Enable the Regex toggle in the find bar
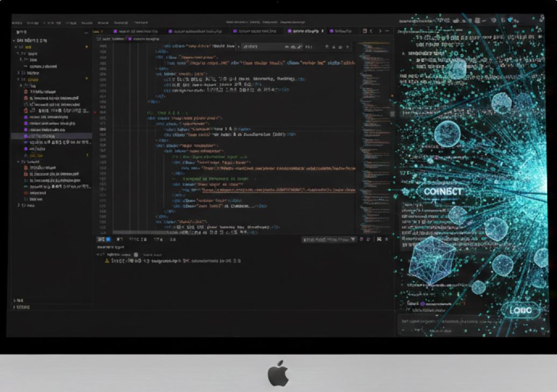 (299, 47)
